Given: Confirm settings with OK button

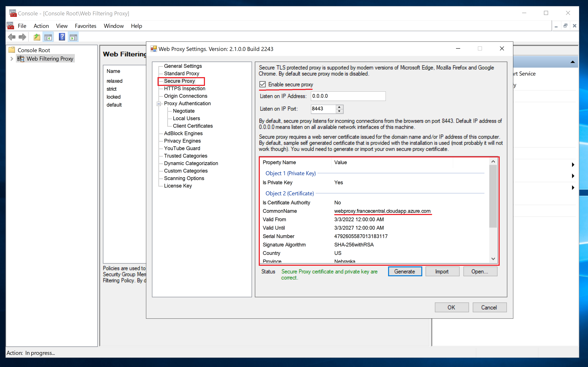Looking at the screenshot, I should [451, 307].
